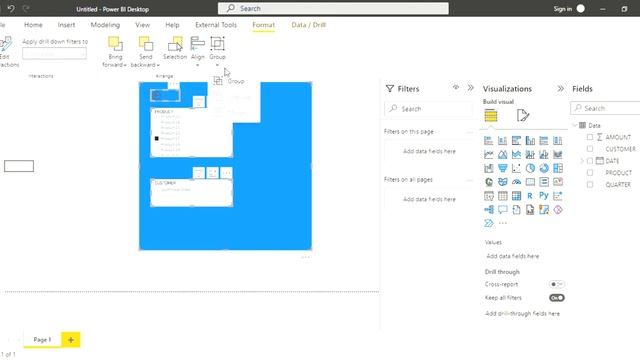Select the R script visual
Viewport: 640px width, 360px height.
coord(530,196)
